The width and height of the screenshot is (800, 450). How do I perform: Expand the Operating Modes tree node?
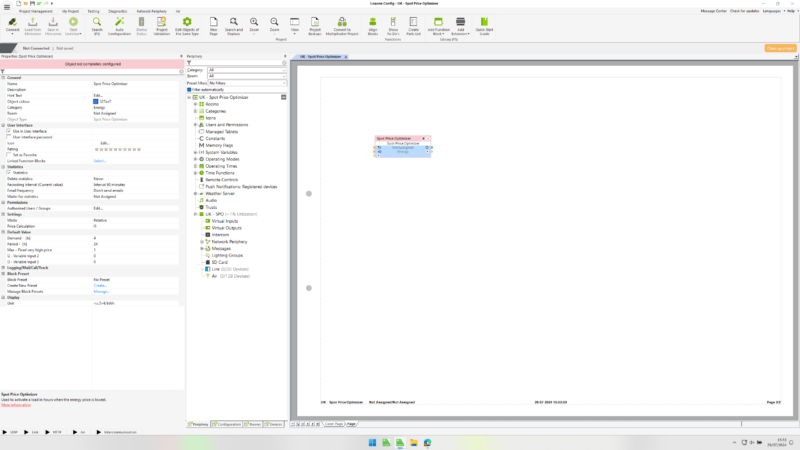(195, 158)
